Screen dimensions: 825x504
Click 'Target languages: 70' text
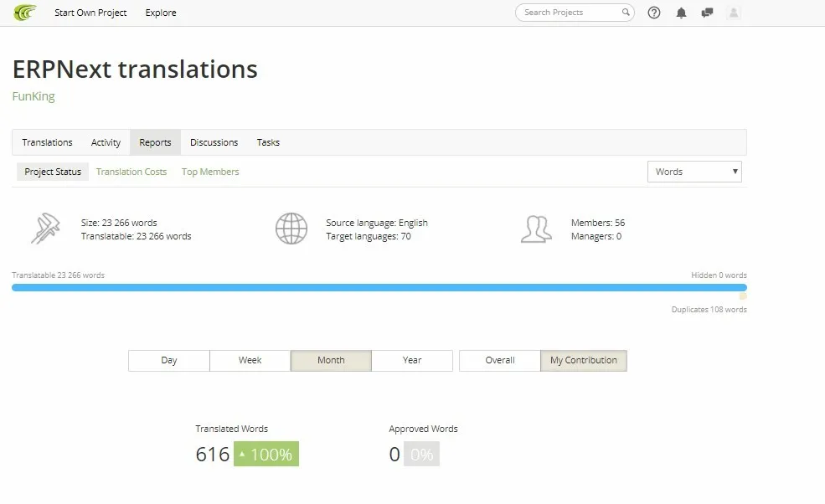(x=369, y=236)
